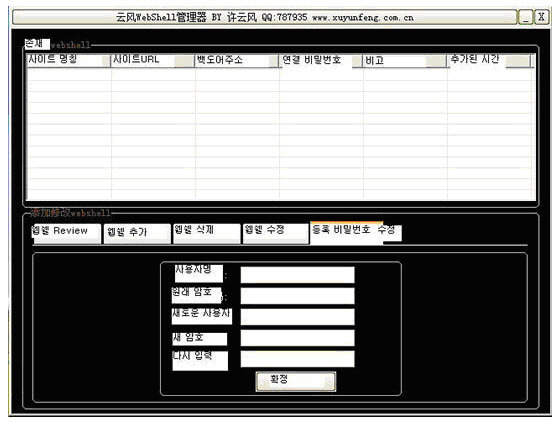Screen dimensions: 559x422
Task: Switch to the 웹쉘 추가 tab
Action: pyautogui.click(x=137, y=233)
